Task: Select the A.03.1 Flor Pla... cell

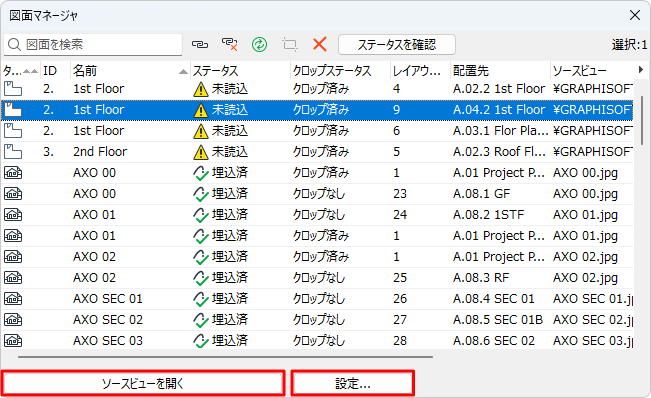Action: (x=500, y=131)
